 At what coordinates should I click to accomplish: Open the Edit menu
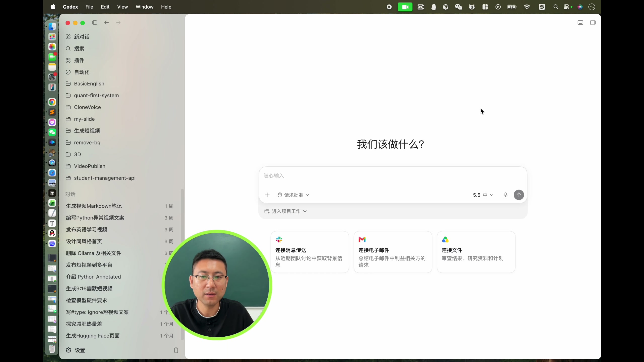pyautogui.click(x=105, y=7)
